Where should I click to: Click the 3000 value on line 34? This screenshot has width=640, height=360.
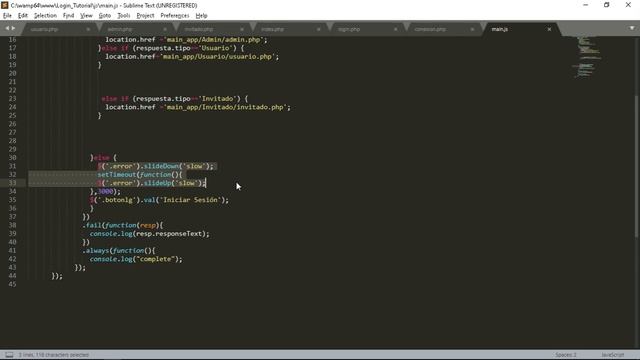105,191
